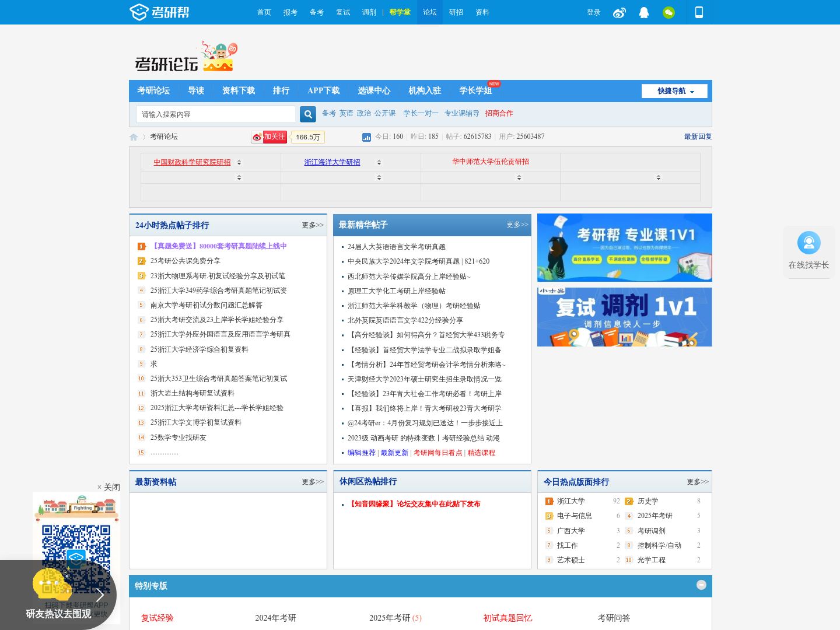
Task: Click 登录 link
Action: pyautogui.click(x=594, y=12)
